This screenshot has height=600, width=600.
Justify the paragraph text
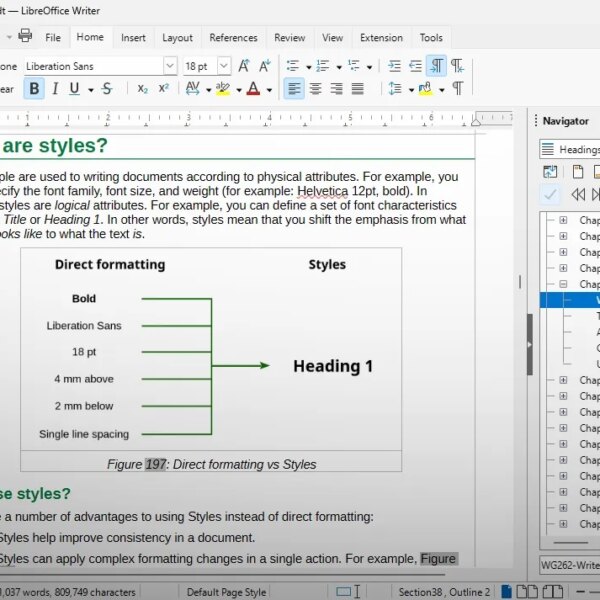[x=357, y=89]
